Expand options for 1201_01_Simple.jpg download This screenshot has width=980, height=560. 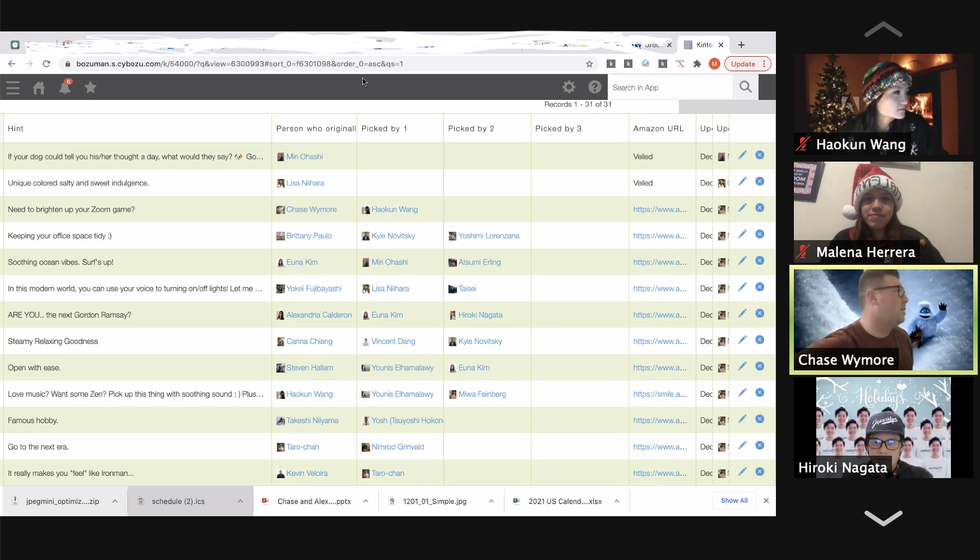coord(491,501)
